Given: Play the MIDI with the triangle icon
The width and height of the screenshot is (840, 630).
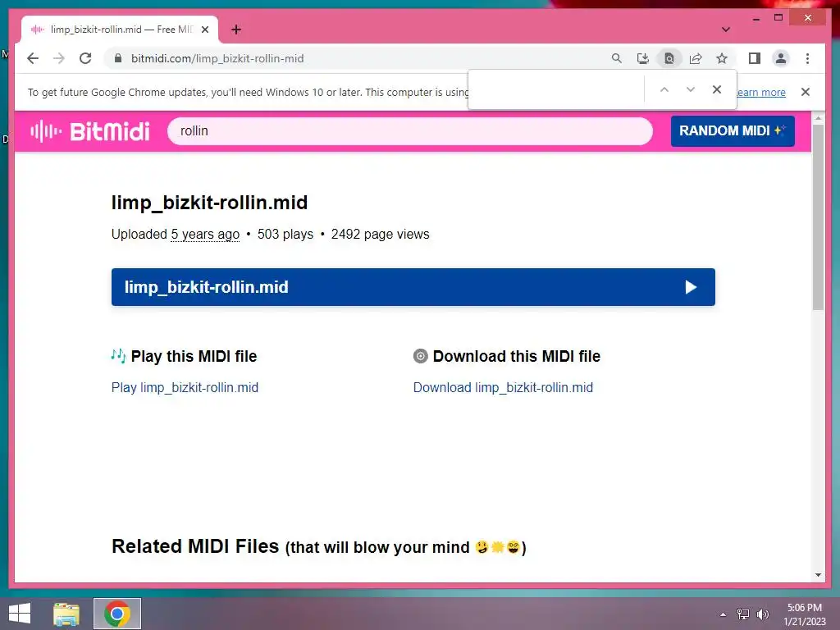Looking at the screenshot, I should point(691,287).
